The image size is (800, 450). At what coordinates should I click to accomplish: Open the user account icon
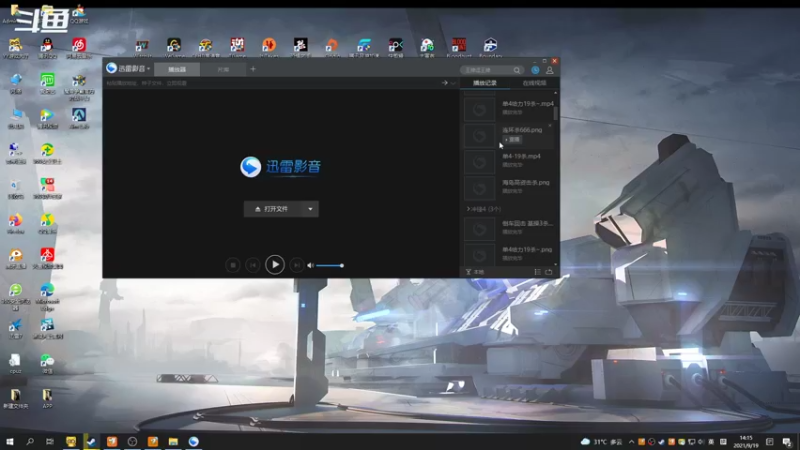tap(549, 70)
